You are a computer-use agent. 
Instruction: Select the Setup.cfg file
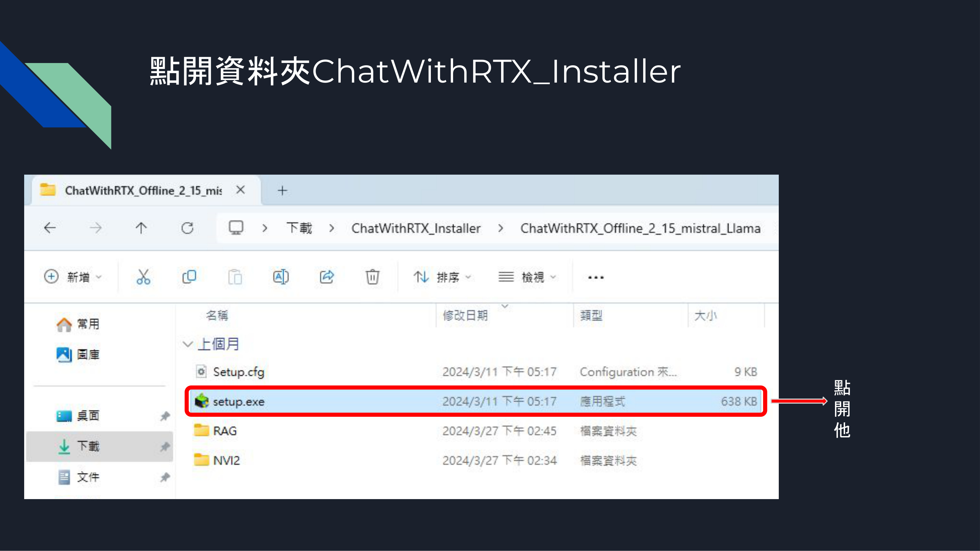click(x=476, y=372)
